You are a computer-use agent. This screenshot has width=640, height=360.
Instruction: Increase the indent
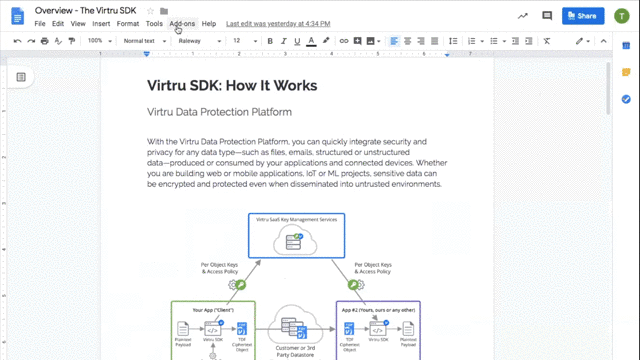coord(529,41)
